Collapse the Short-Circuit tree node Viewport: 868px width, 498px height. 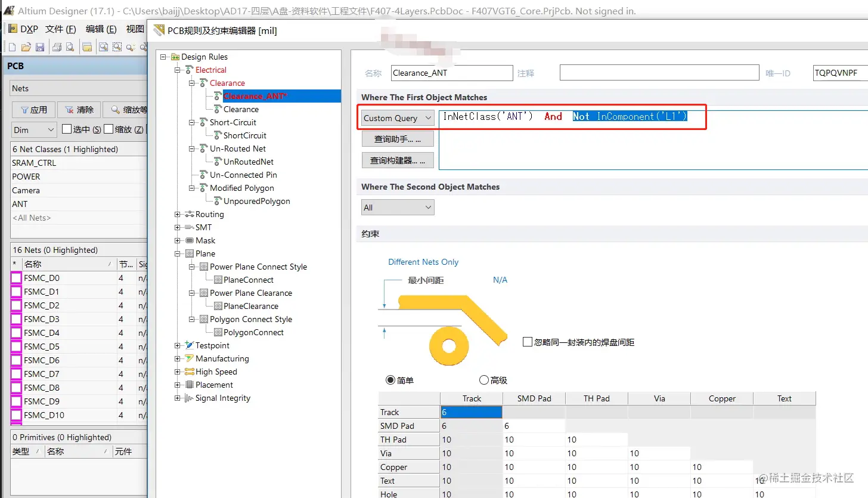[x=191, y=123]
